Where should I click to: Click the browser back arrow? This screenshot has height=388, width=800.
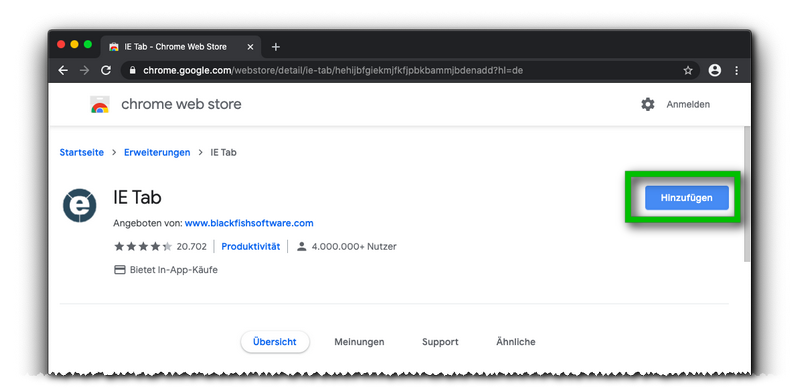click(x=63, y=70)
